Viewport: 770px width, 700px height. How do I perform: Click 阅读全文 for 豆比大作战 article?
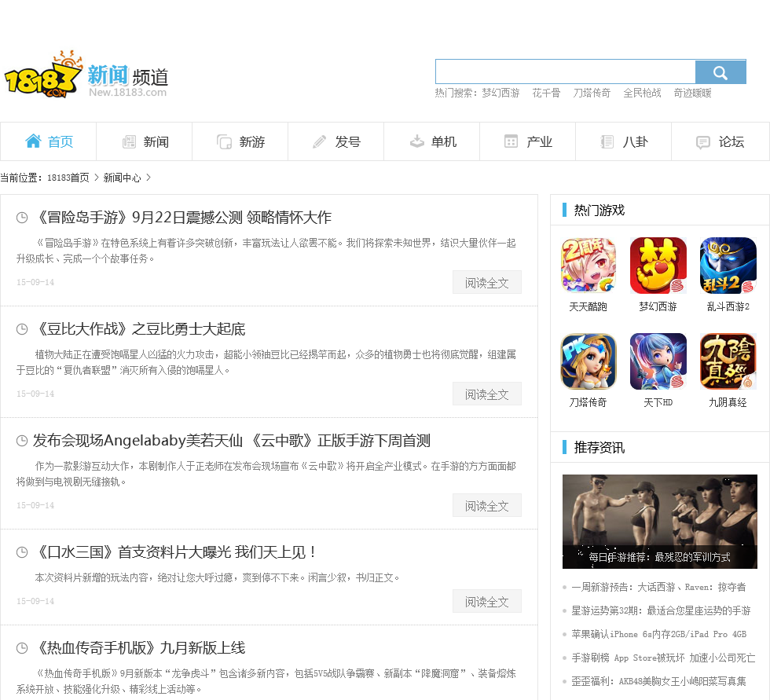click(x=486, y=394)
